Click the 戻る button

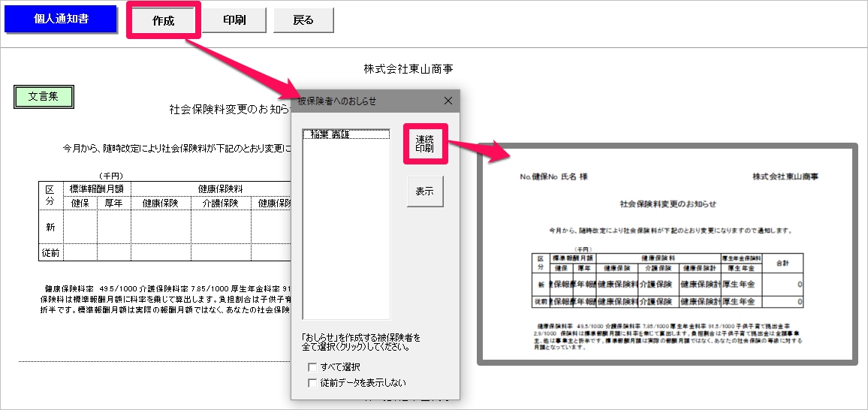click(x=303, y=20)
